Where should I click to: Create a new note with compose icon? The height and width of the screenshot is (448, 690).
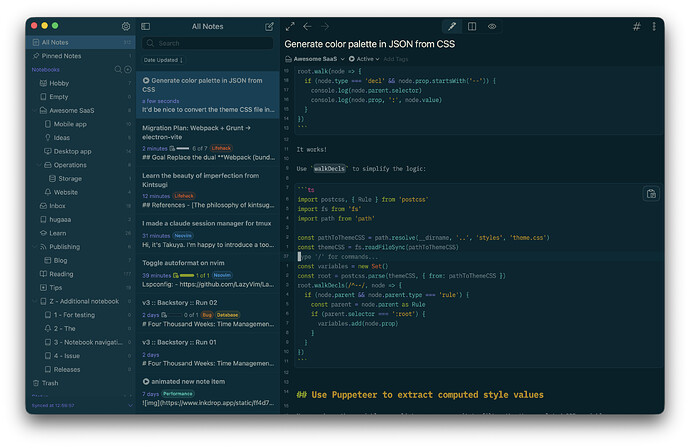pos(269,26)
